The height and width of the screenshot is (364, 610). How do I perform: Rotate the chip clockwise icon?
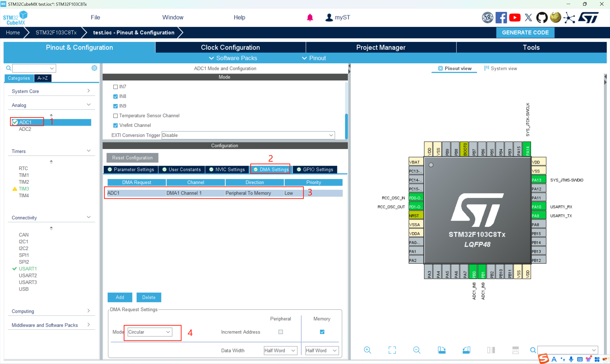coord(441,350)
